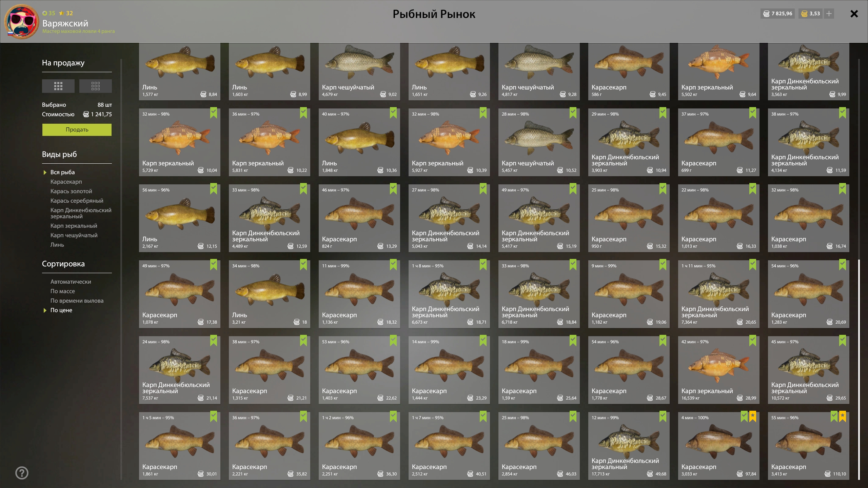Select Вся рыба filter option
Viewport: 868px width, 488px height.
[x=62, y=172]
